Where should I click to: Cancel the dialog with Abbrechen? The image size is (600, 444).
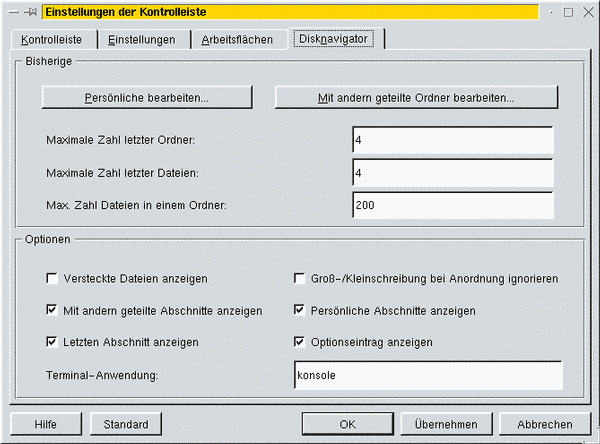545,424
